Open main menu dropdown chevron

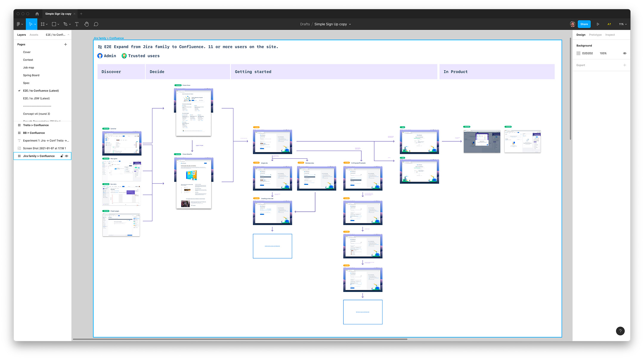click(x=22, y=24)
